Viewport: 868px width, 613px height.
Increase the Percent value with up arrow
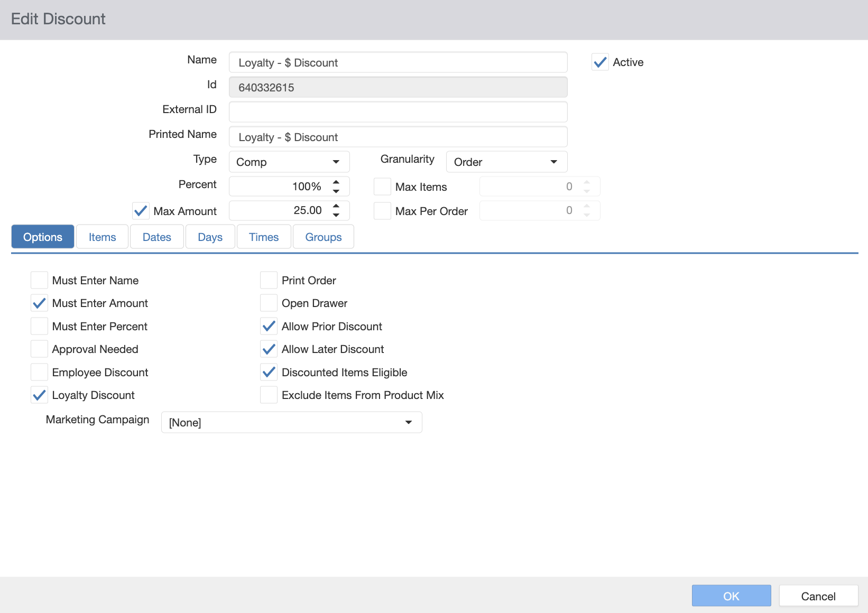point(336,182)
